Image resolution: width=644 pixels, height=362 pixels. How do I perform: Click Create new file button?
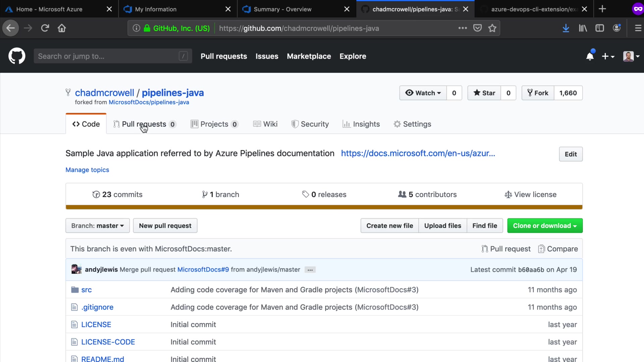point(389,226)
